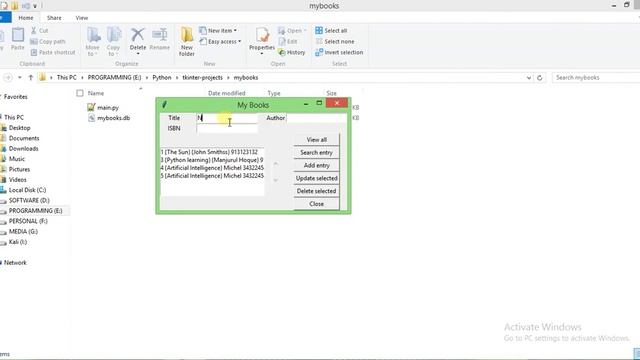Image resolution: width=640 pixels, height=360 pixels.
Task: Open the Move to option
Action: click(93, 42)
